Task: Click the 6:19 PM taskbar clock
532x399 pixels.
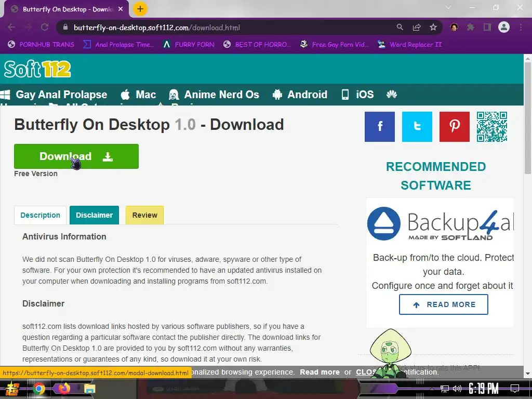Action: click(x=484, y=389)
